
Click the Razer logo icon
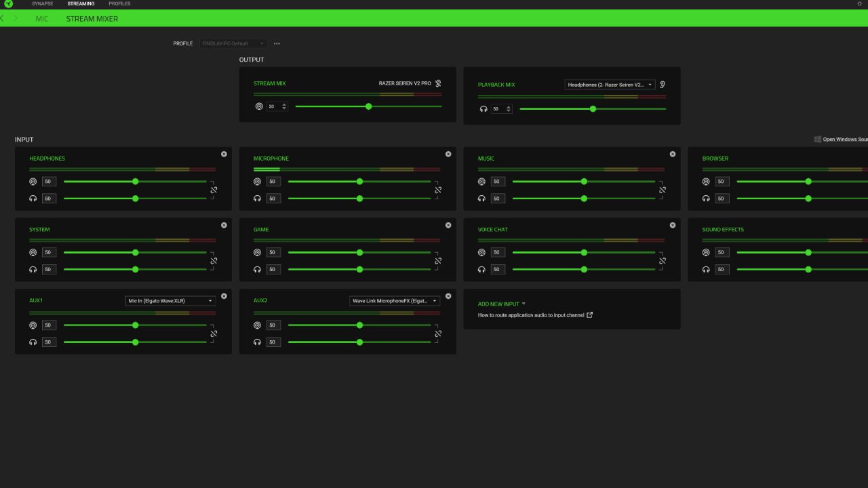tap(8, 4)
